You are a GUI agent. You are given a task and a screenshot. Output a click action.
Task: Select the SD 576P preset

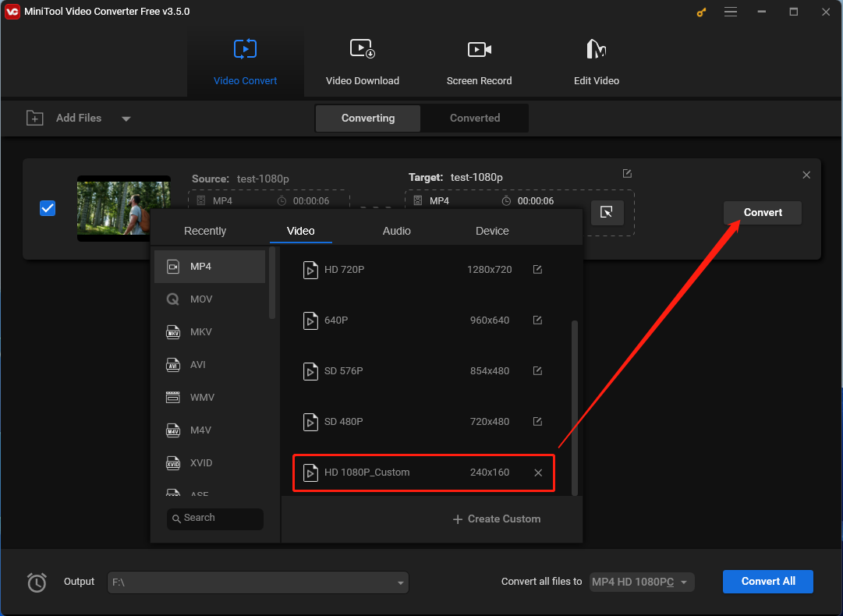coord(423,371)
